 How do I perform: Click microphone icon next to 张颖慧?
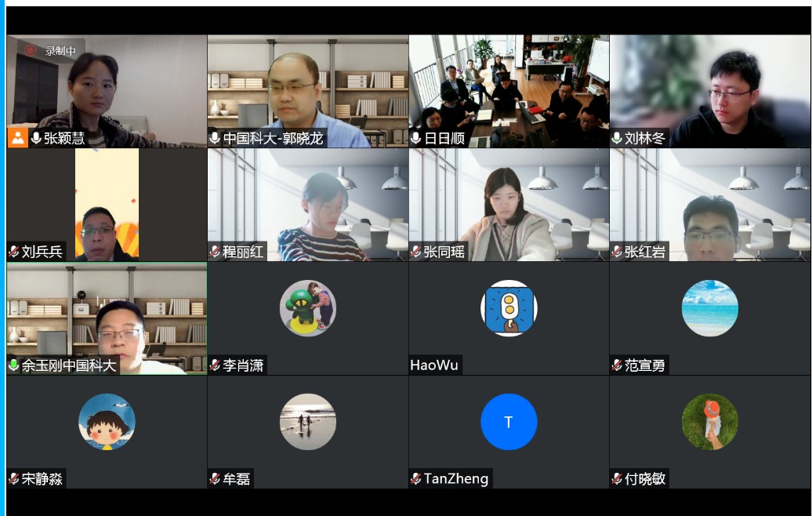point(36,138)
